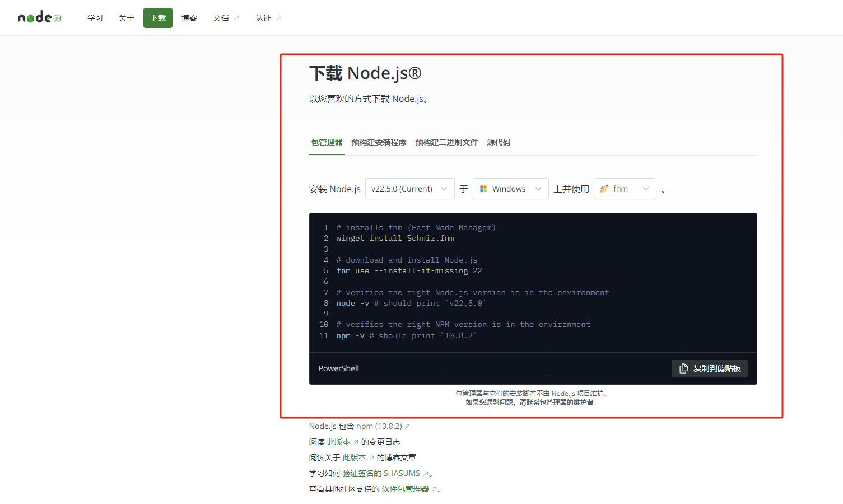Select the 下载 nav button
Image resolution: width=843 pixels, height=504 pixels.
158,18
